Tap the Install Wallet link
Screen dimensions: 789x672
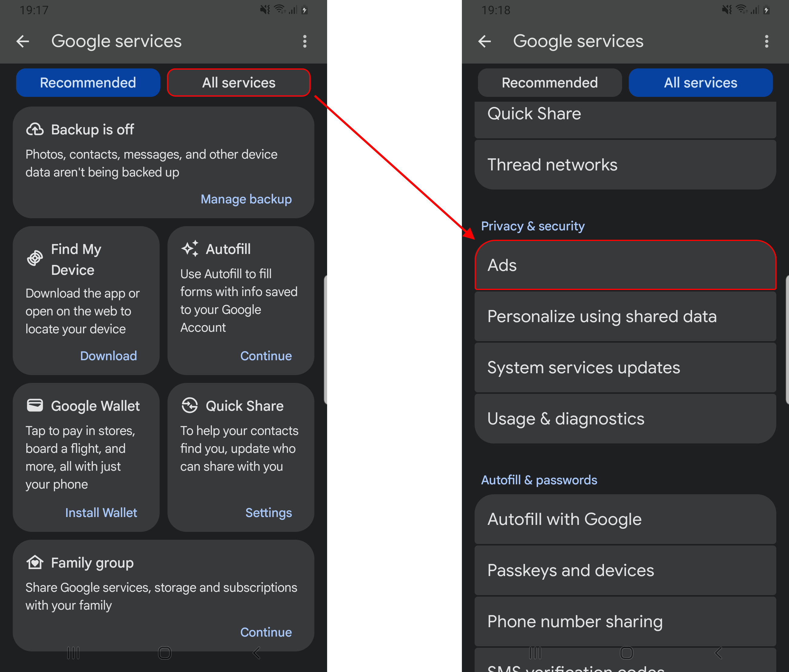tap(101, 512)
